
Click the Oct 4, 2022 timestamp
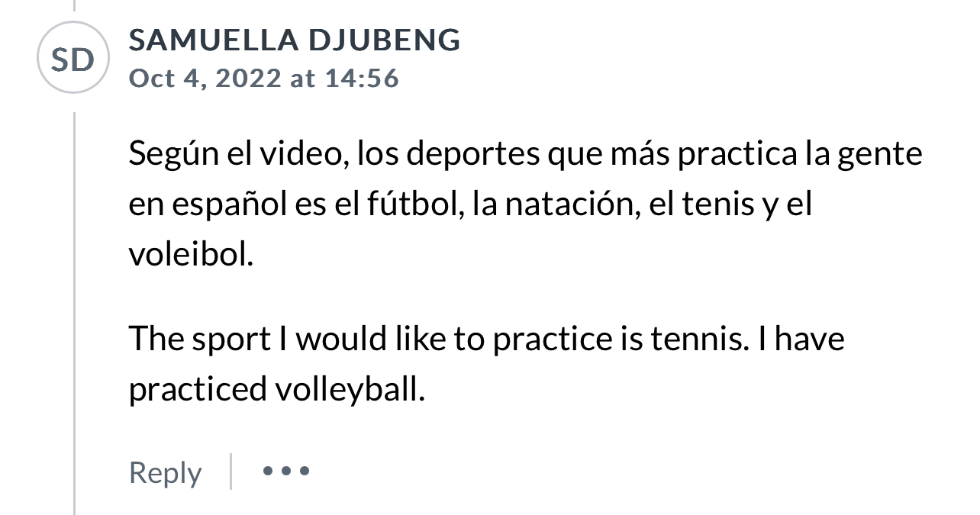263,79
